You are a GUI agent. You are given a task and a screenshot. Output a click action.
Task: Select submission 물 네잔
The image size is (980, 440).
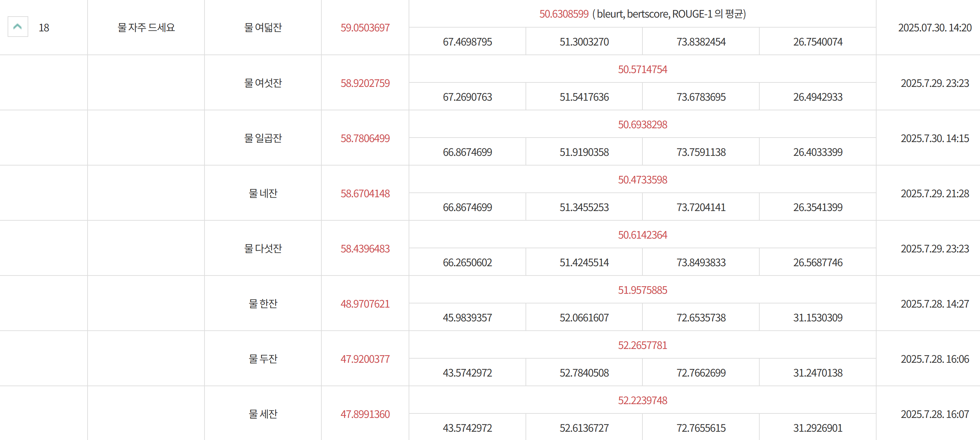[263, 193]
